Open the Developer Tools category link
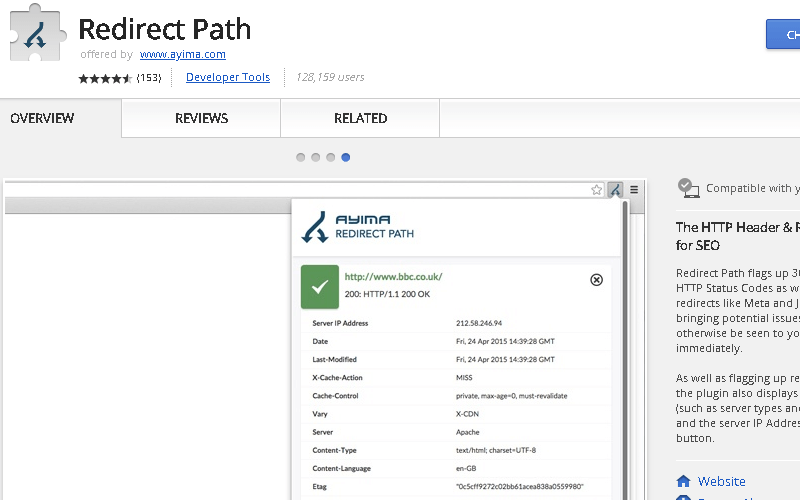Screen dimensions: 800x500 [x=228, y=77]
